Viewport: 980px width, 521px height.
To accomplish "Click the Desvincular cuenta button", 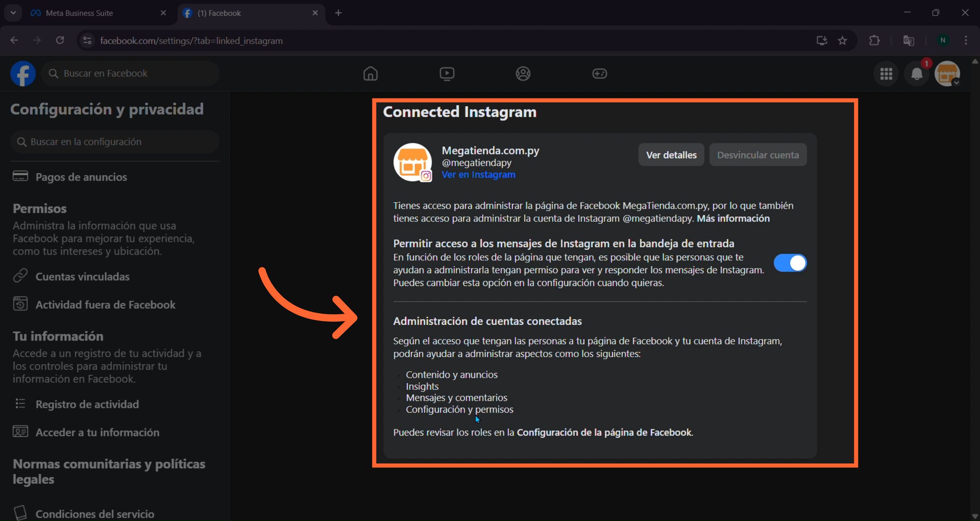I will (x=758, y=154).
